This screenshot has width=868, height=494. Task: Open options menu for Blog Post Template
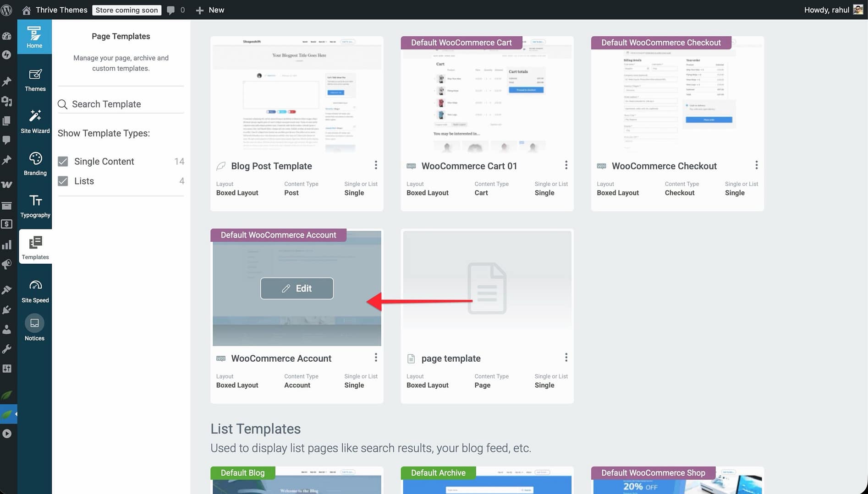click(376, 165)
